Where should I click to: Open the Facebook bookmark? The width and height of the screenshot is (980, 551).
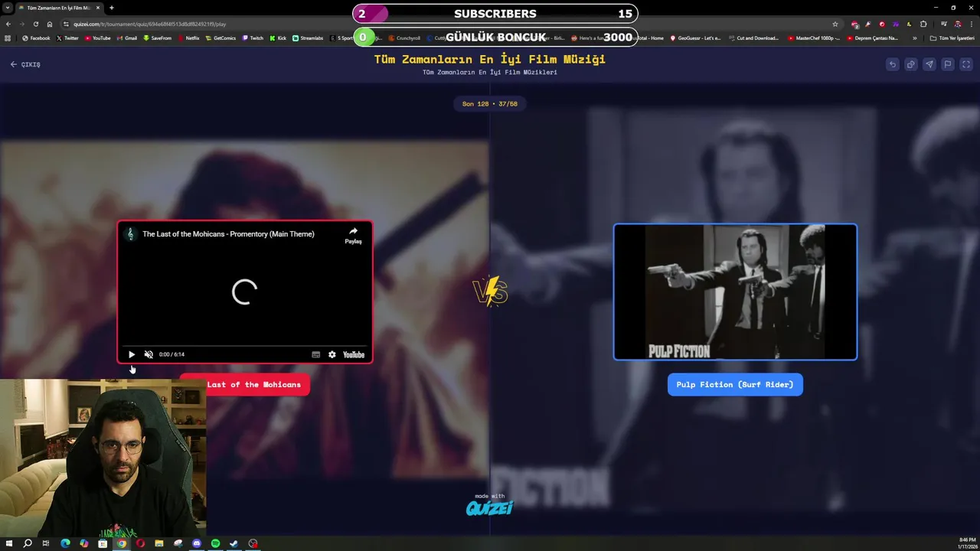[x=36, y=37]
